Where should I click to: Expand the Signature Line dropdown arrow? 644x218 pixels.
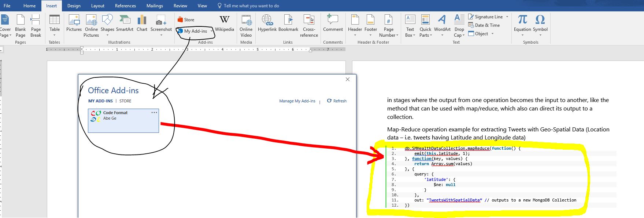[507, 17]
